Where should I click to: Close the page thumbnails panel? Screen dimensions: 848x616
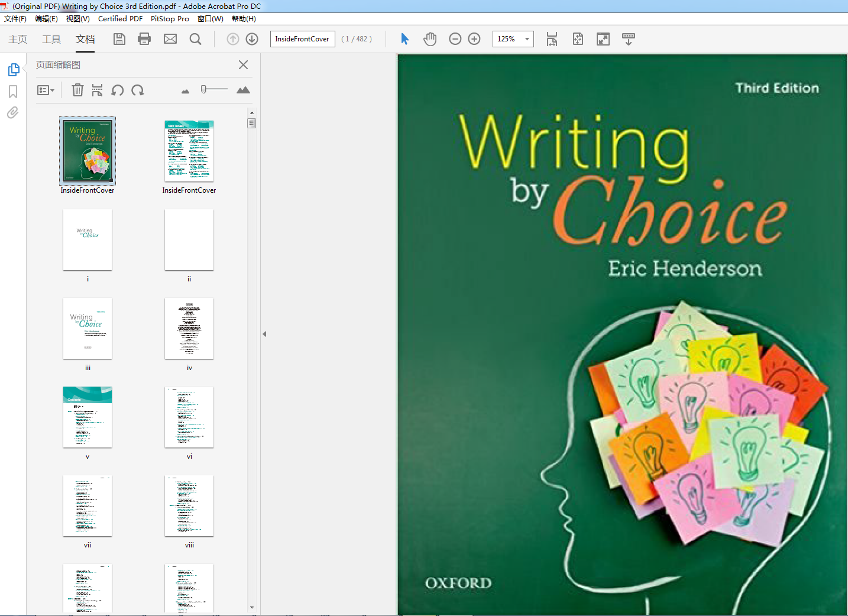243,64
